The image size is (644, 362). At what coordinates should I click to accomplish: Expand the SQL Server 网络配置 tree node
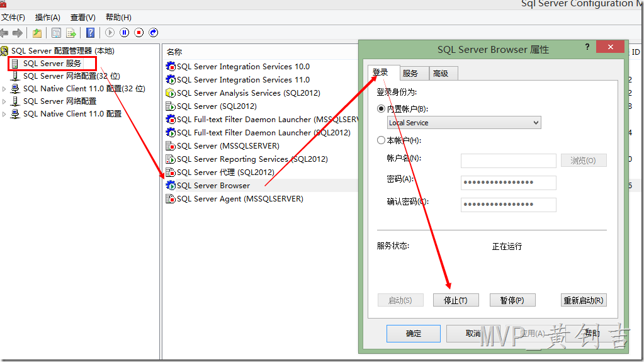(x=4, y=101)
